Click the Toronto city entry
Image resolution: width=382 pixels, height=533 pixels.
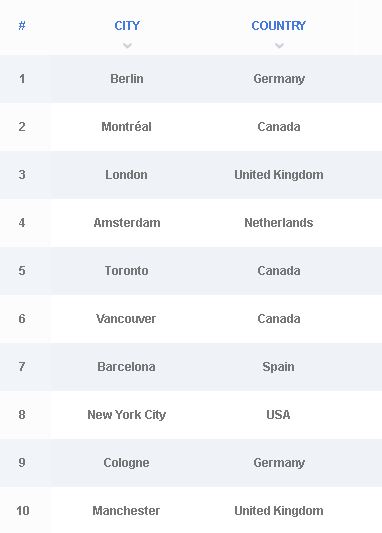(x=126, y=271)
